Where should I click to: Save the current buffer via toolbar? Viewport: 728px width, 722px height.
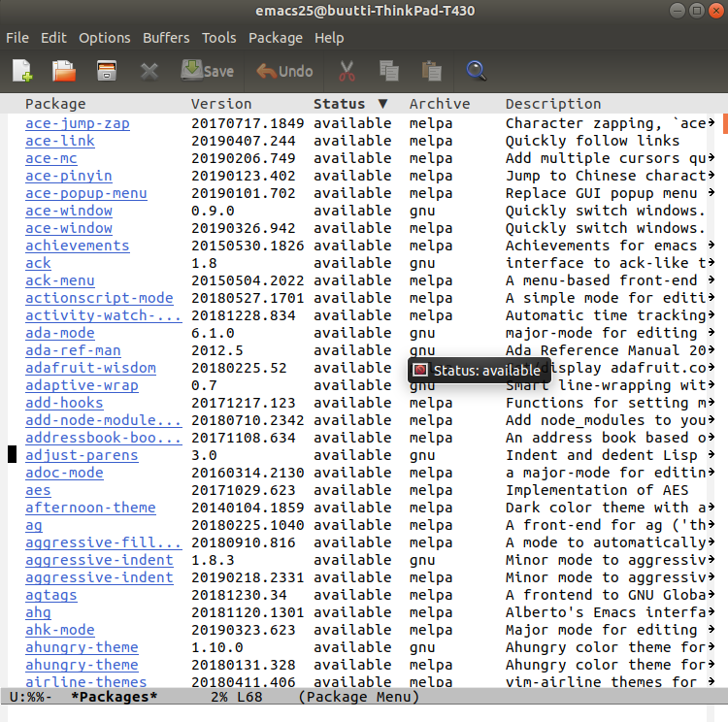tap(207, 71)
